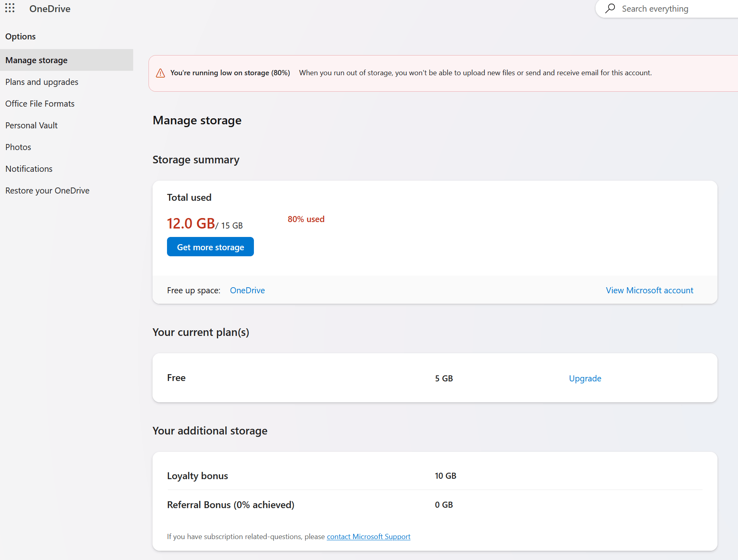The image size is (738, 560).
Task: Click the search magnifier icon
Action: click(x=610, y=8)
